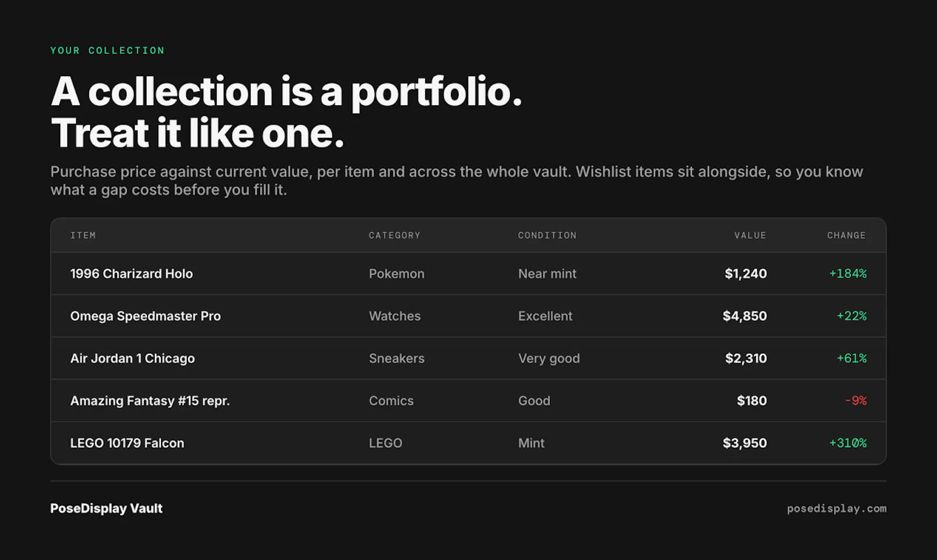Click the $3,950 value

(744, 443)
